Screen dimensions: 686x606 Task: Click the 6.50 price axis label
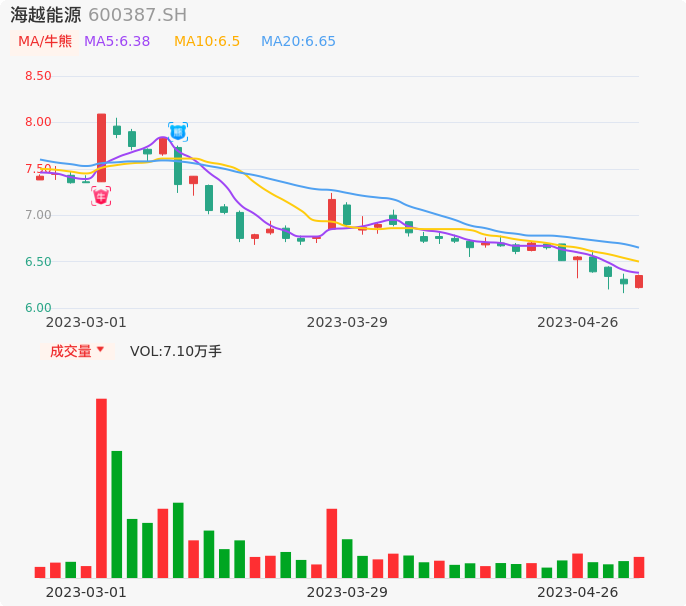click(x=38, y=262)
